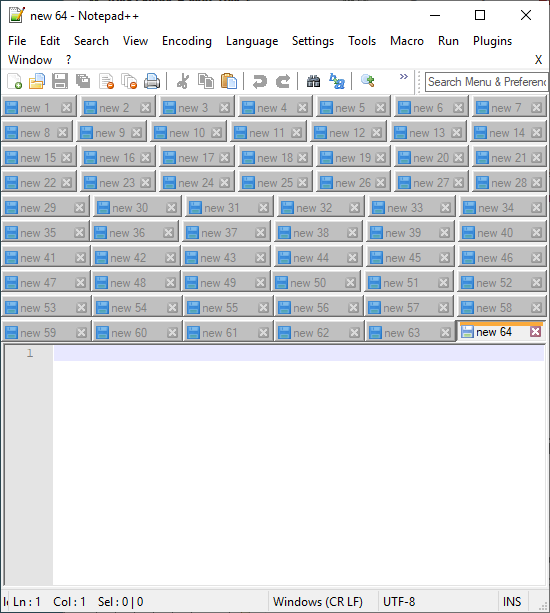Click the Undo arrow icon

[259, 81]
